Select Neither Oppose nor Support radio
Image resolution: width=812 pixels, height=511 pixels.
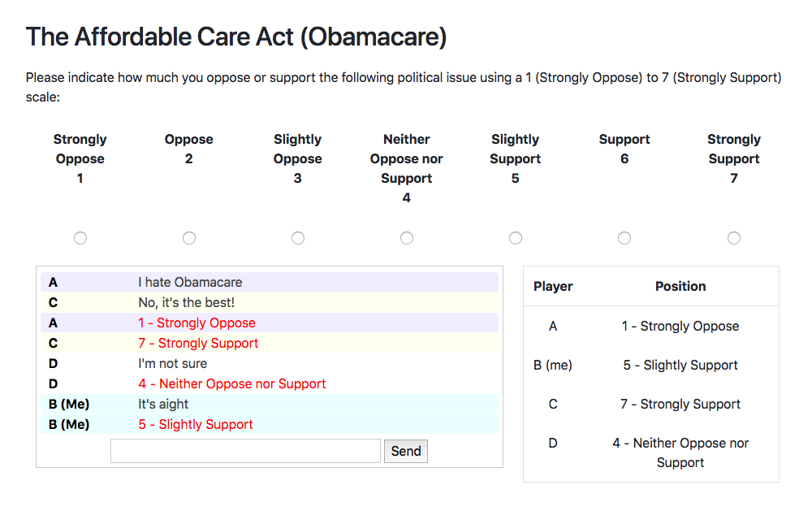pyautogui.click(x=407, y=238)
